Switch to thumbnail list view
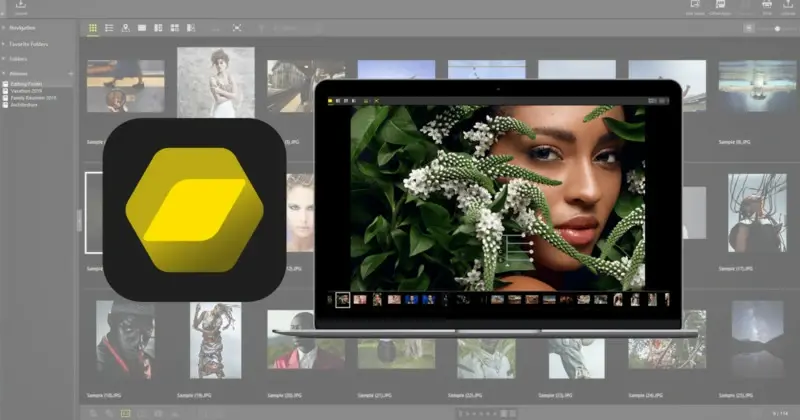Image resolution: width=800 pixels, height=420 pixels. tap(109, 28)
